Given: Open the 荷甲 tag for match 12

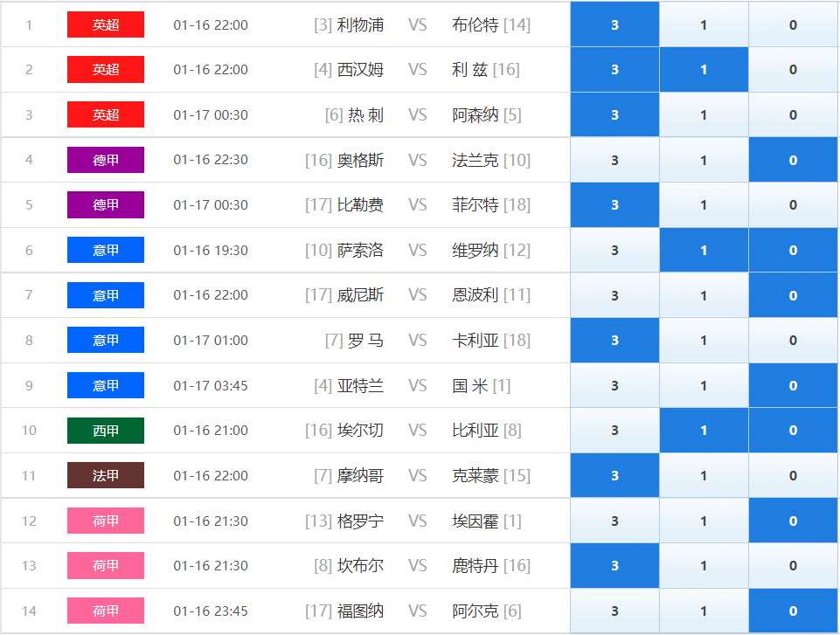Looking at the screenshot, I should pyautogui.click(x=106, y=521).
